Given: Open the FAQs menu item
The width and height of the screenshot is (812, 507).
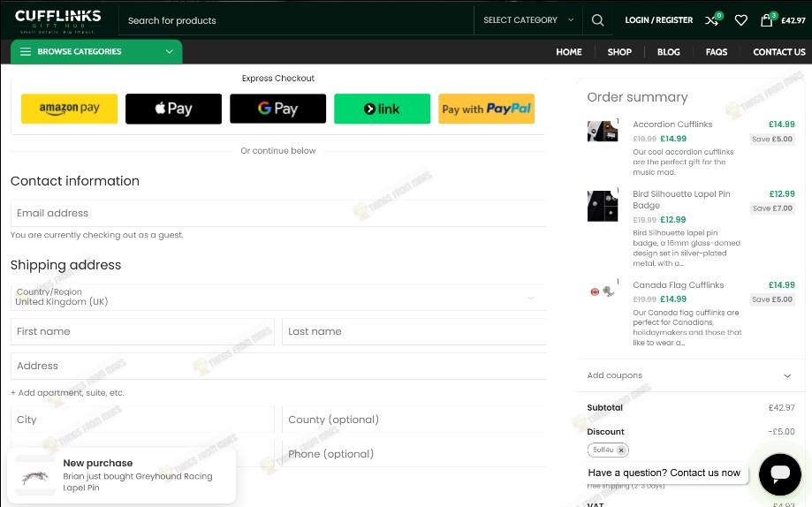Looking at the screenshot, I should [717, 52].
